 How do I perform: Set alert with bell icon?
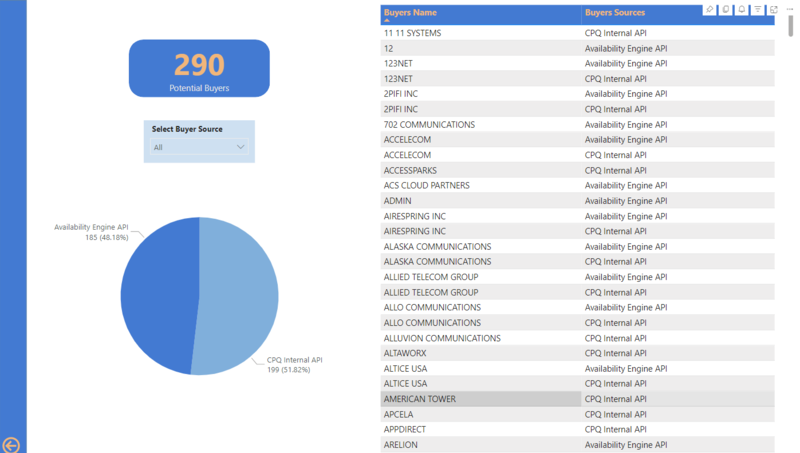[x=742, y=10]
